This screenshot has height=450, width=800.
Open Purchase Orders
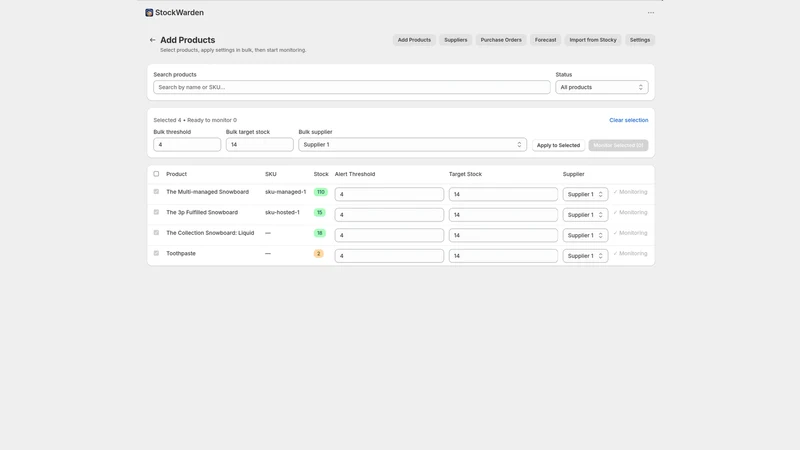click(x=501, y=40)
